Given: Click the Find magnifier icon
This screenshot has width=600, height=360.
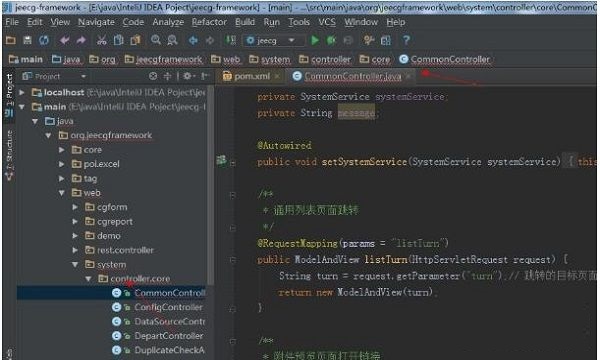Looking at the screenshot, I should click(x=156, y=40).
